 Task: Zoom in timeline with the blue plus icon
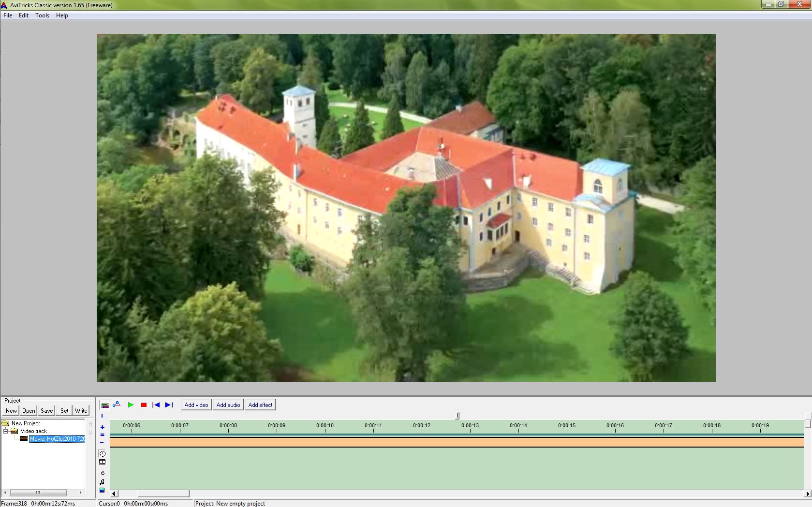tap(102, 427)
